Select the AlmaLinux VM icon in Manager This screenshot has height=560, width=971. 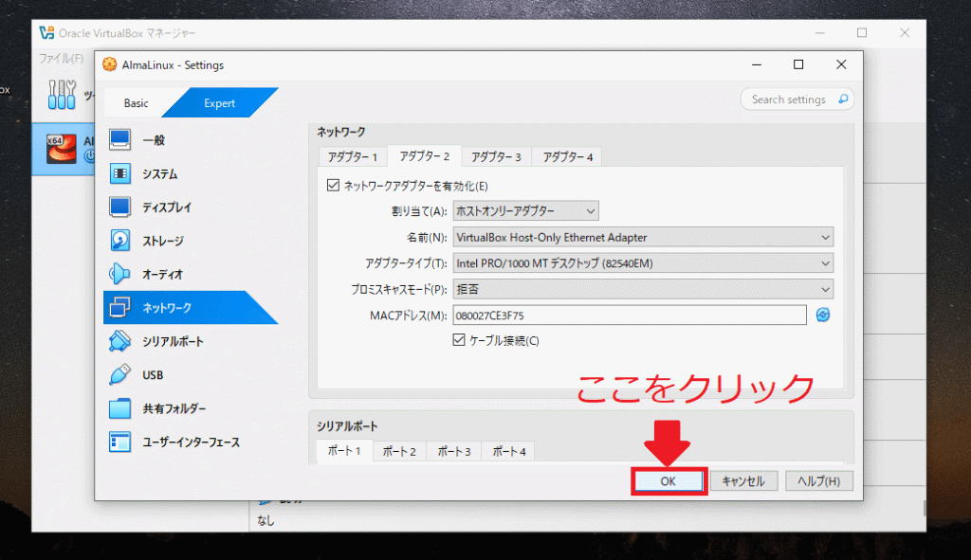62,149
